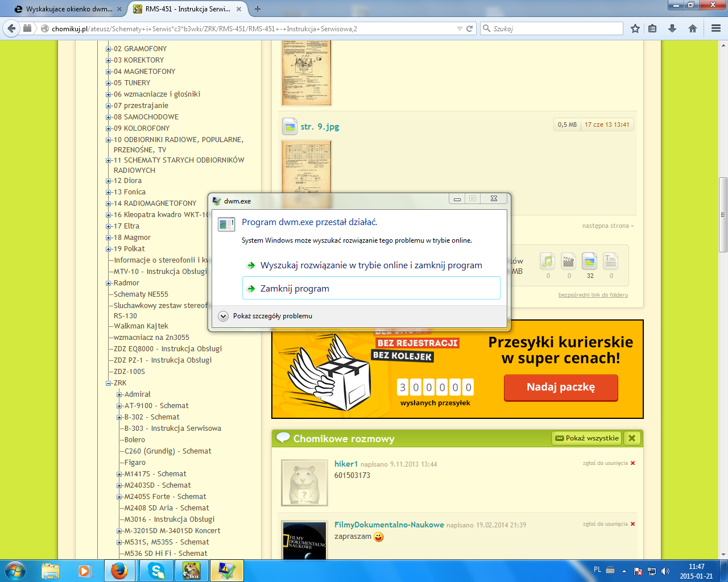Choose Zamknij program in dwm.exe dialog
The image size is (728, 582).
pos(371,288)
